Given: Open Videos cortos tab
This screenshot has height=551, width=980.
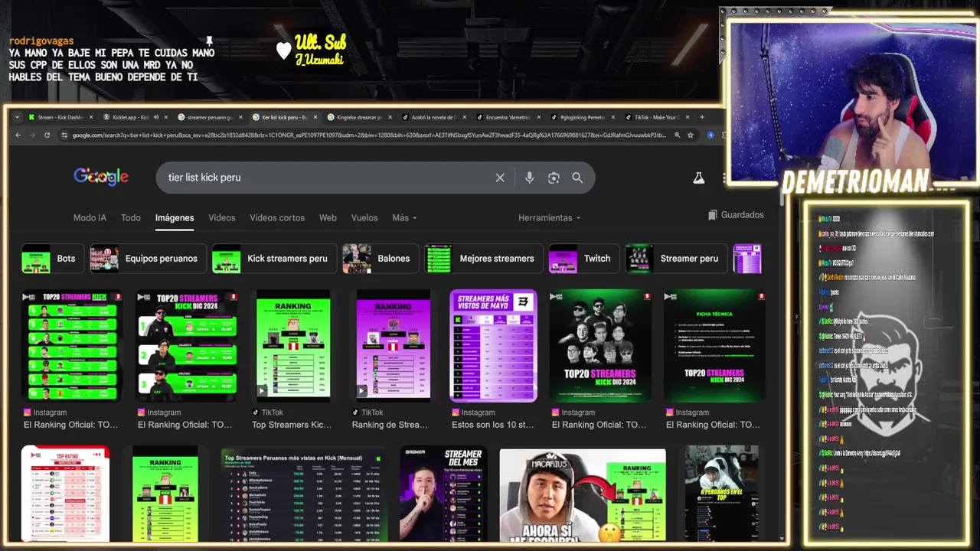Looking at the screenshot, I should click(x=277, y=218).
